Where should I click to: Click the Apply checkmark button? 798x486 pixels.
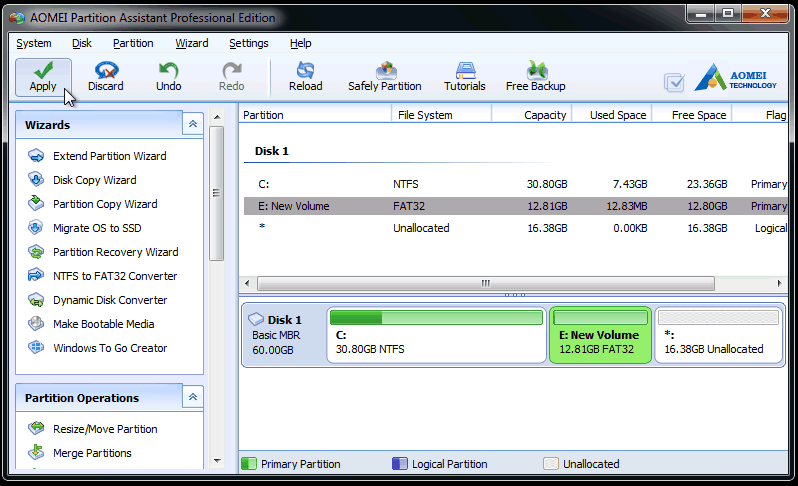(x=43, y=77)
